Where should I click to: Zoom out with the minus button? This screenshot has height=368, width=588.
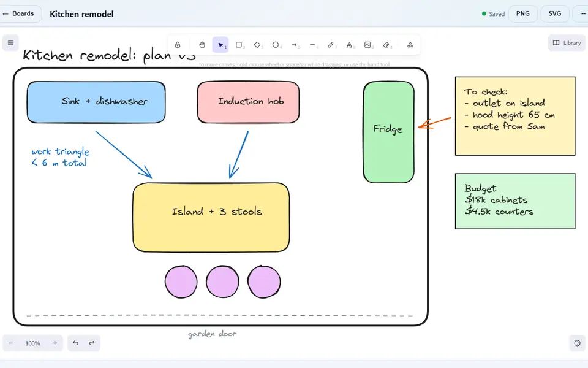click(x=11, y=343)
